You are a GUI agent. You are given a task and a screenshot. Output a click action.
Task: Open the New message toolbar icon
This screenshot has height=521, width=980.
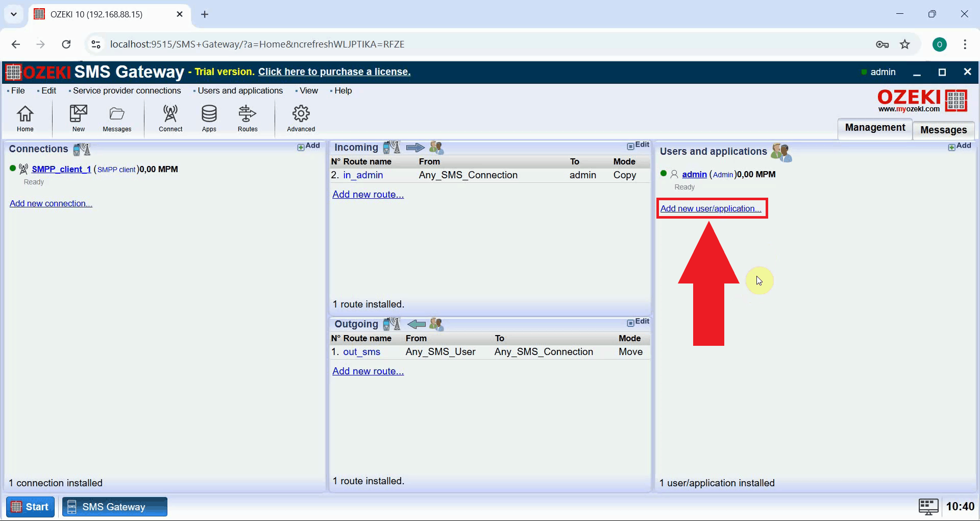79,118
